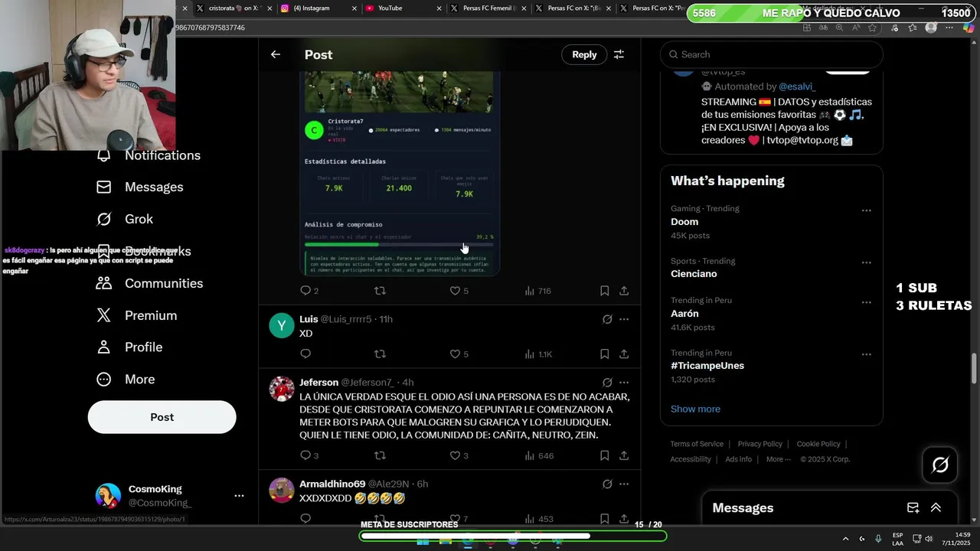Reply to Luis's XD comment
Screen dimensions: 980x551
(305, 354)
